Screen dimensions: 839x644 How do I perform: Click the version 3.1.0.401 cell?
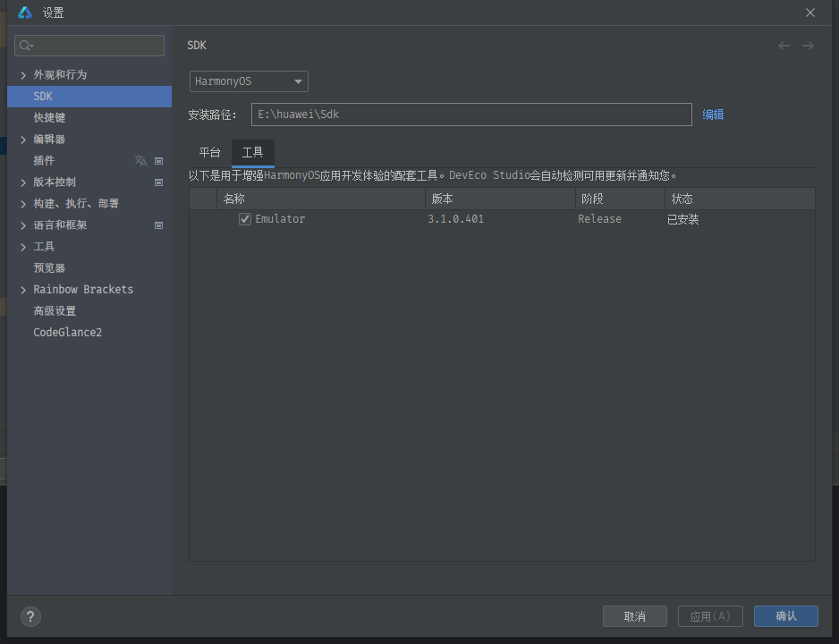pyautogui.click(x=455, y=219)
